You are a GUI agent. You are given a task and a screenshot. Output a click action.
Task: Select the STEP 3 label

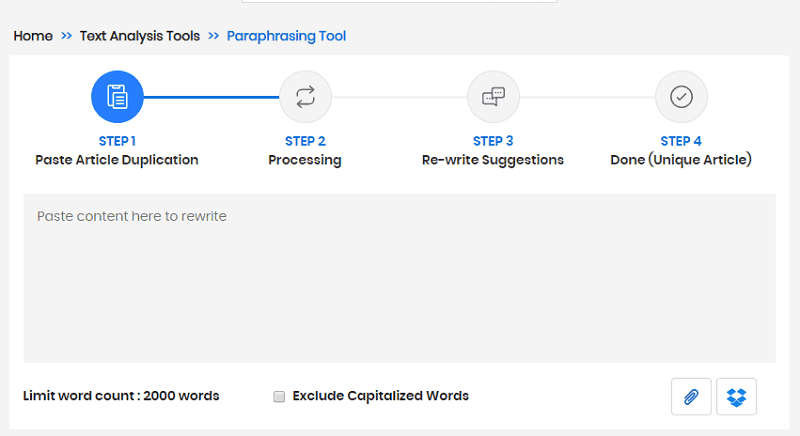coord(493,141)
